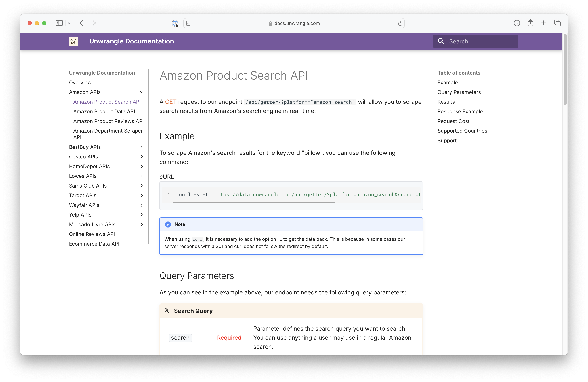This screenshot has width=588, height=382.
Task: Open the Unwrangle Documentation header title
Action: point(131,41)
